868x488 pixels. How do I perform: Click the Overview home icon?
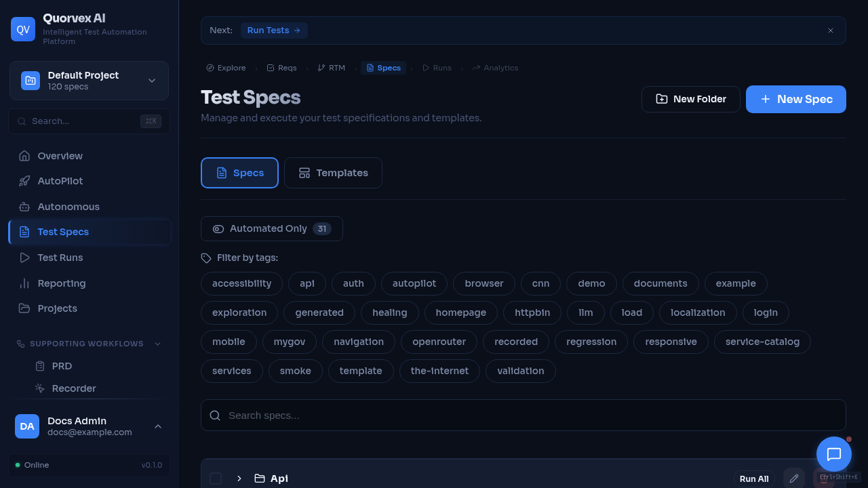pyautogui.click(x=24, y=156)
